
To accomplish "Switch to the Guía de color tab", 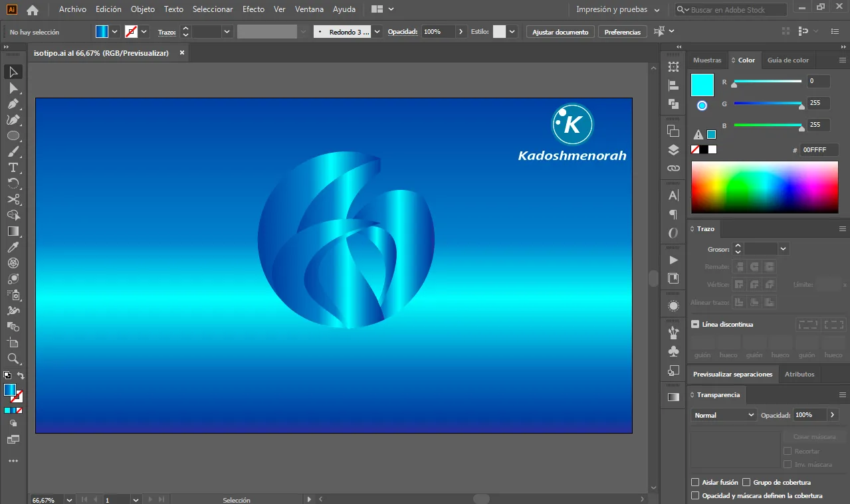I will [x=788, y=60].
